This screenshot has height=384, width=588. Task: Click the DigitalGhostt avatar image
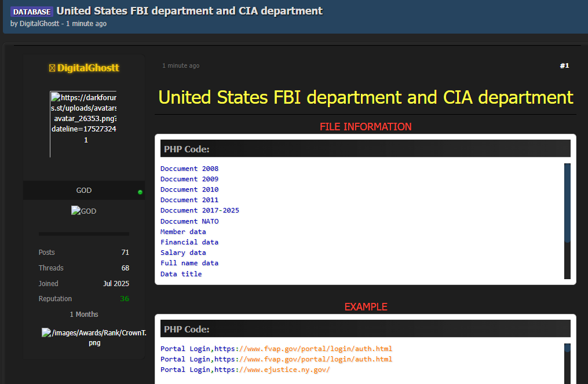(x=83, y=124)
